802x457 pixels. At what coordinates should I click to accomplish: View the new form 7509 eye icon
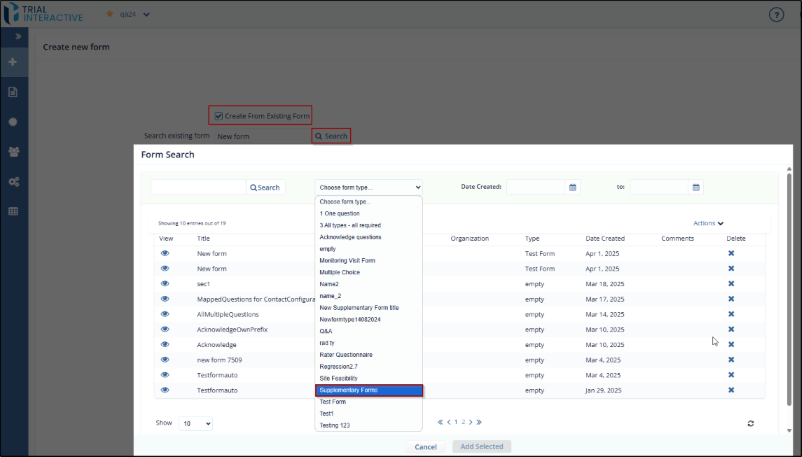[165, 359]
